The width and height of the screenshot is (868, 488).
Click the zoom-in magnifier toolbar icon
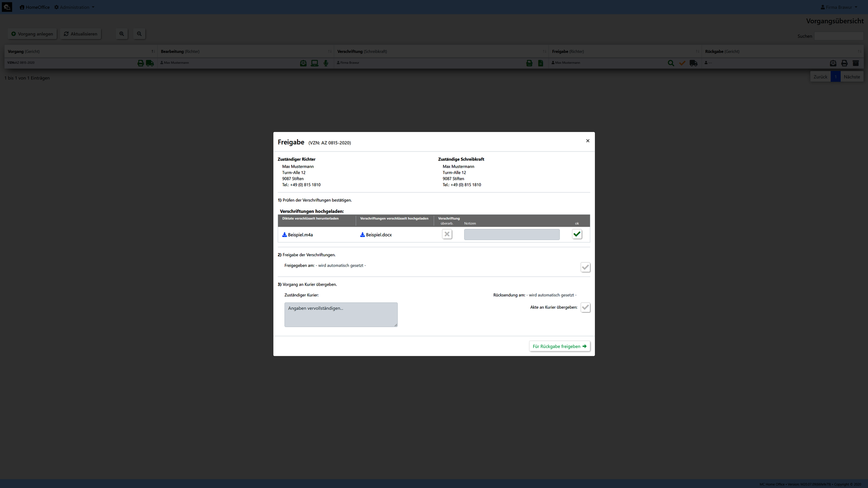click(x=122, y=34)
